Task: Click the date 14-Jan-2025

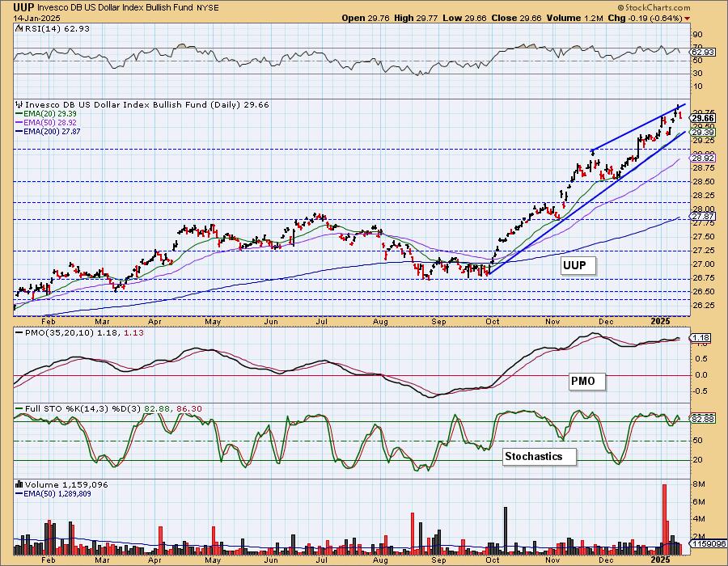Action: pyautogui.click(x=36, y=18)
